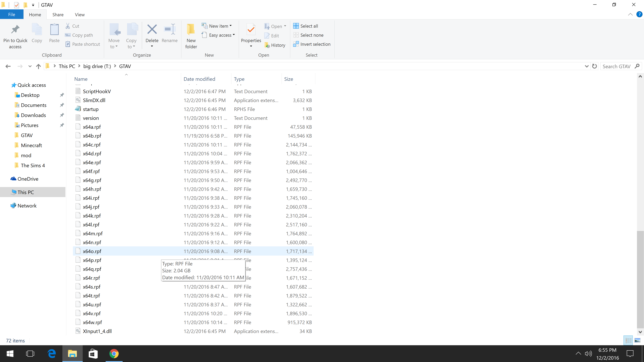Click the ribbon Help question mark icon
Screen dimensions: 644x362
click(639, 14)
